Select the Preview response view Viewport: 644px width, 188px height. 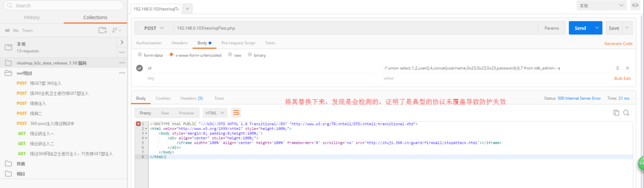186,113
